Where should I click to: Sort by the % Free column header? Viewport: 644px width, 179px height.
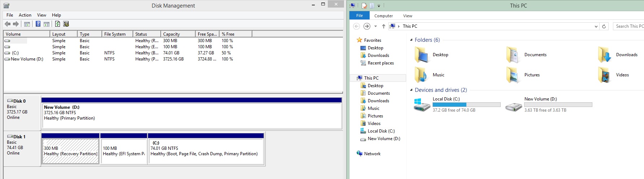point(236,34)
